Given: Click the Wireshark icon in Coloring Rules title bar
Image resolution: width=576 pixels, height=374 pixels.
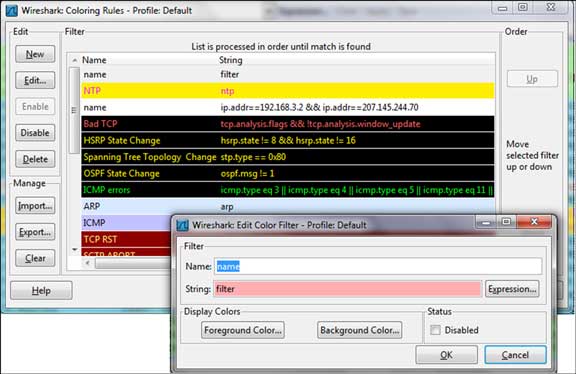Looking at the screenshot, I should click(x=11, y=10).
